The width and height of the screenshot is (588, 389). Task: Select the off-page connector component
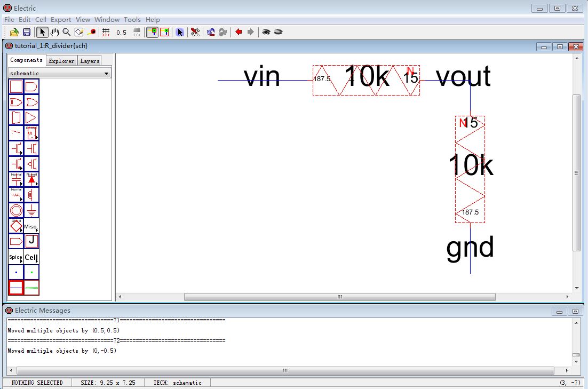[x=16, y=241]
